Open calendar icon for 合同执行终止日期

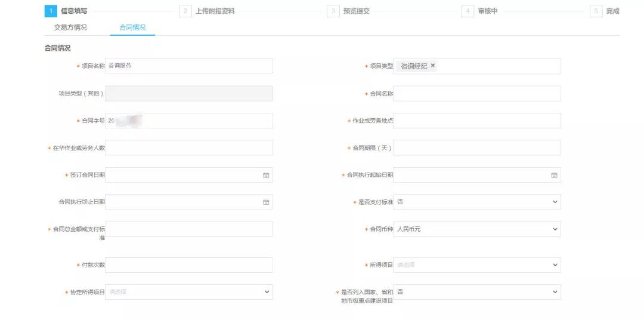266,202
